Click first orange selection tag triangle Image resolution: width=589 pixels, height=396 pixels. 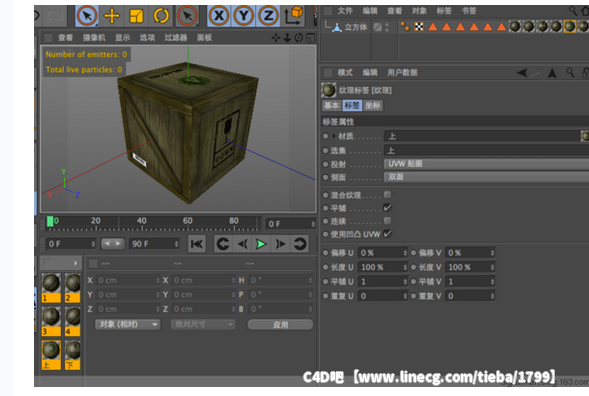(x=433, y=27)
